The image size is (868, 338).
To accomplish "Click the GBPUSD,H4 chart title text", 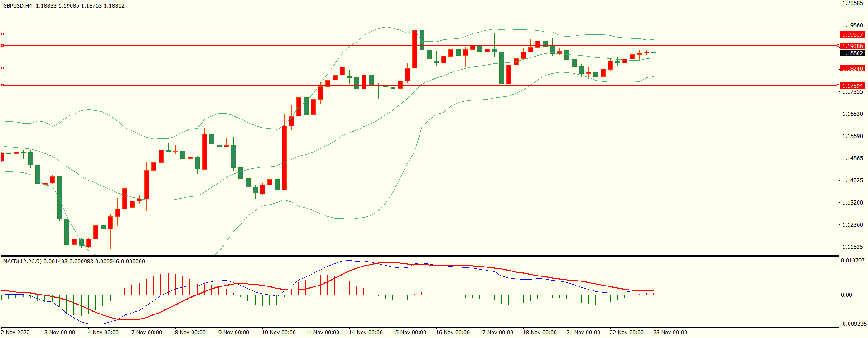I will click(x=18, y=6).
